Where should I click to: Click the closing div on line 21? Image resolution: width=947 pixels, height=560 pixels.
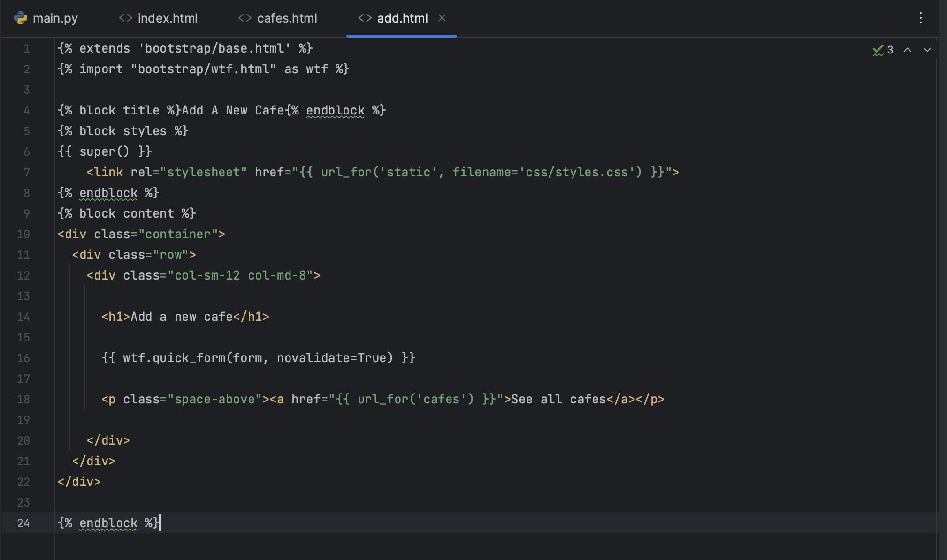(94, 461)
